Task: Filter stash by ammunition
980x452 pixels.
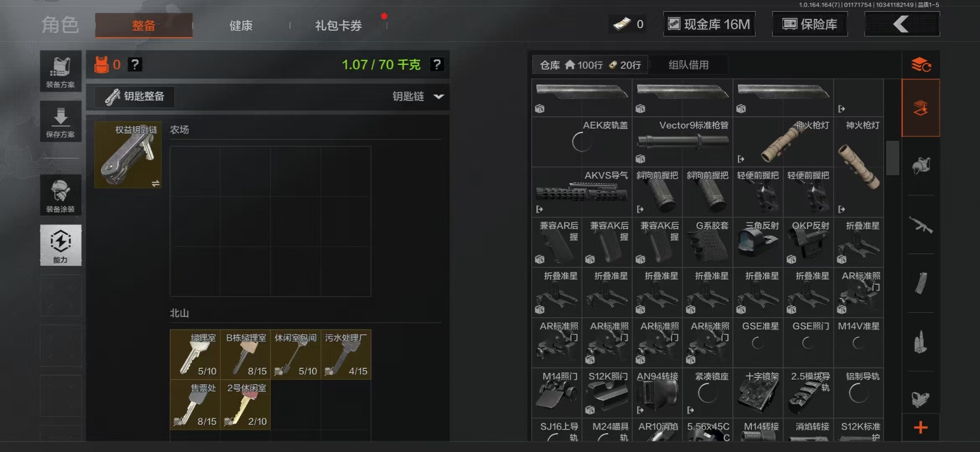Action: [x=921, y=342]
